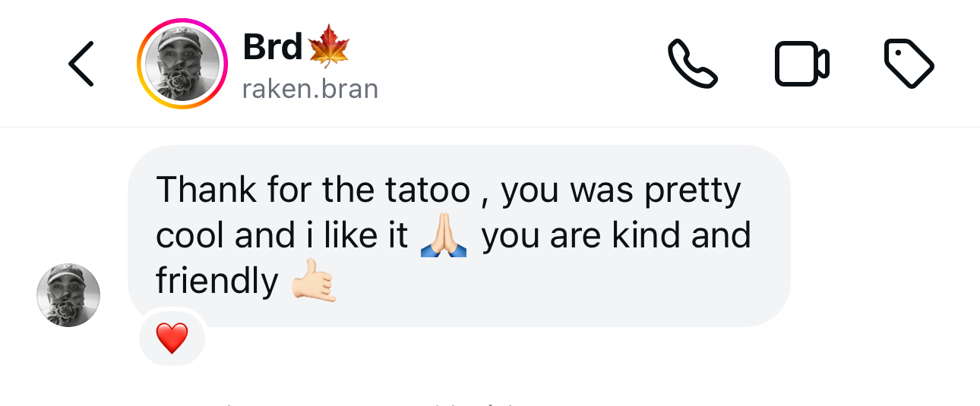This screenshot has width=980, height=406.
Task: Click the word "pretty" in the message
Action: 692,191
